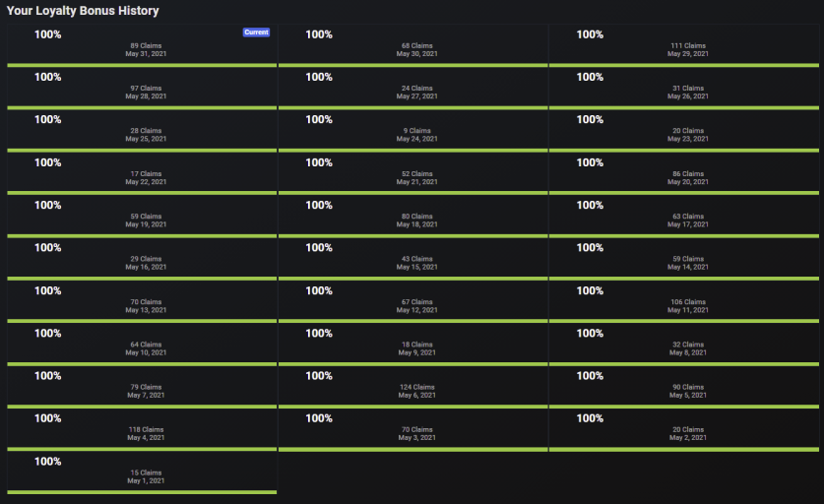824x504 pixels.
Task: Open the 17 Claims May 22 card
Action: tap(142, 174)
